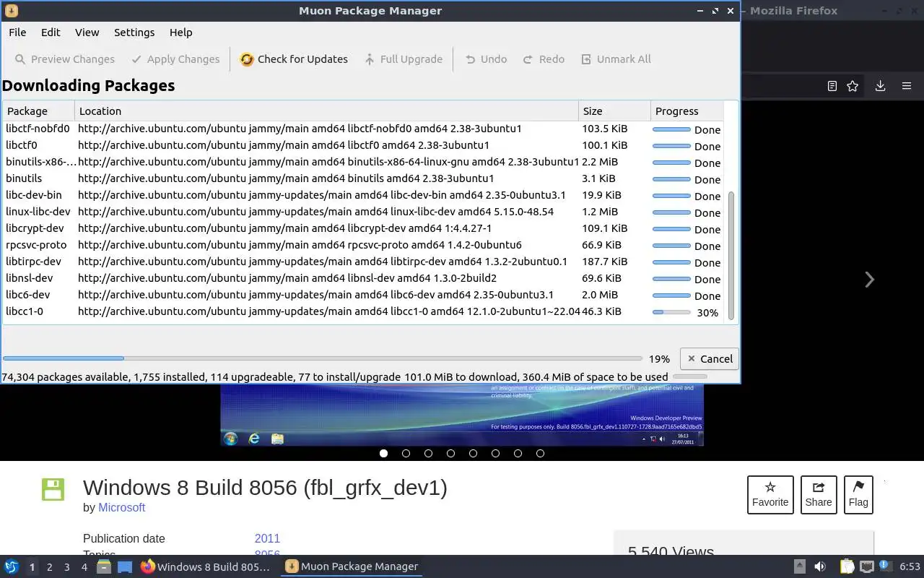Click Unmark All in the toolbar
Viewport: 924px width, 578px height.
(616, 59)
